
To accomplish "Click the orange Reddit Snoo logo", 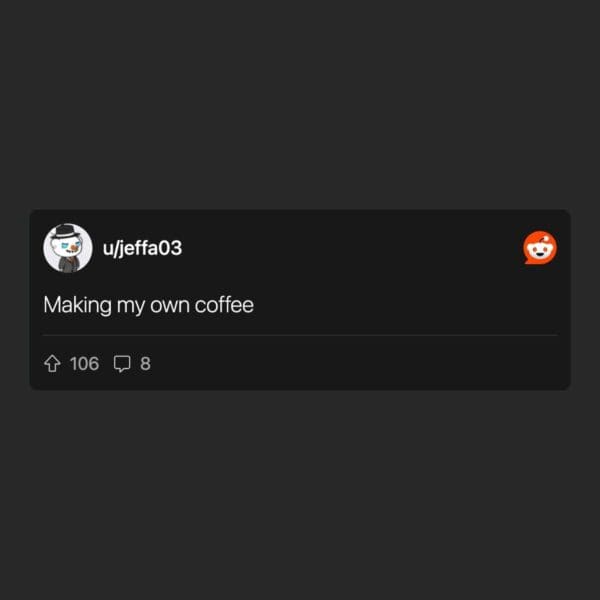I will pos(540,248).
